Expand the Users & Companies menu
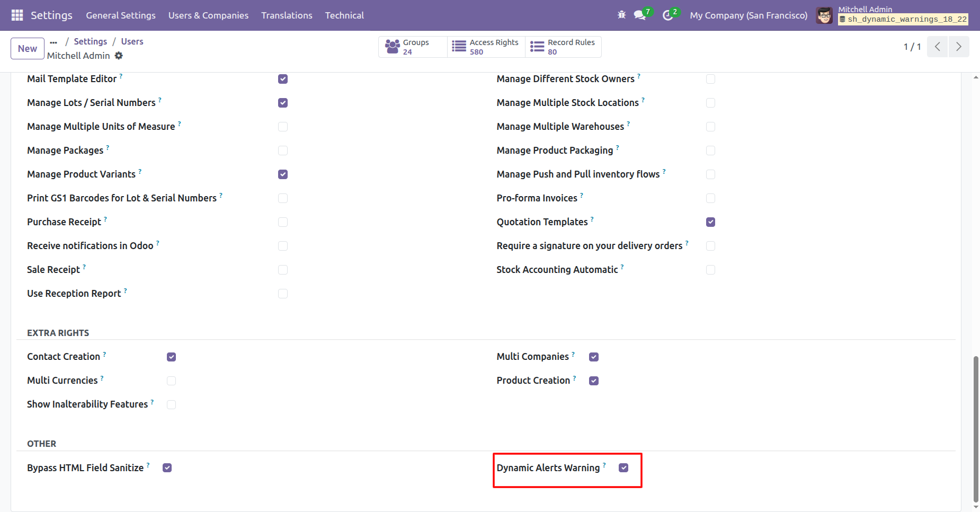980x512 pixels. pyautogui.click(x=208, y=15)
